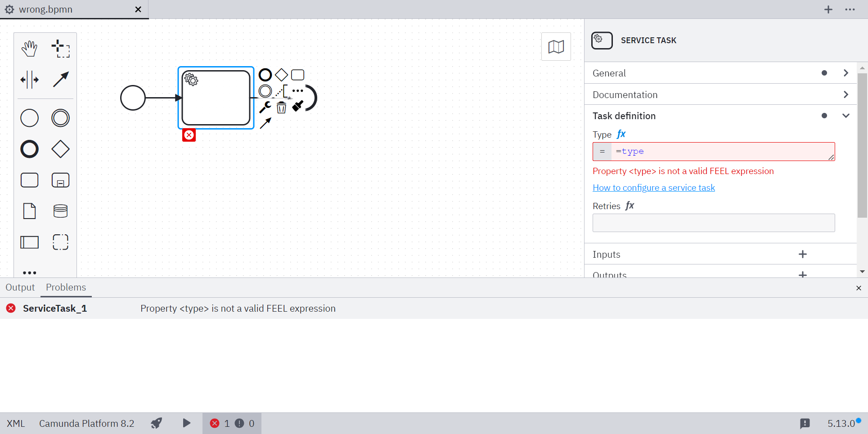Start instance with play icon
This screenshot has height=434, width=868.
pyautogui.click(x=186, y=423)
